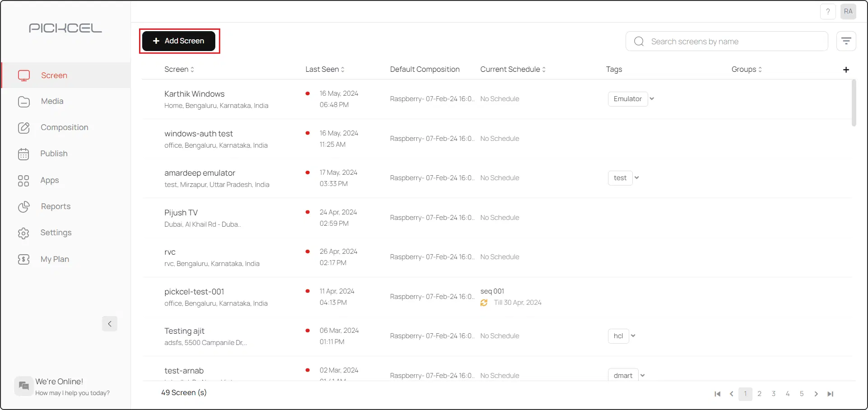The image size is (868, 410).
Task: Open the chat support widget icon
Action: (x=24, y=386)
